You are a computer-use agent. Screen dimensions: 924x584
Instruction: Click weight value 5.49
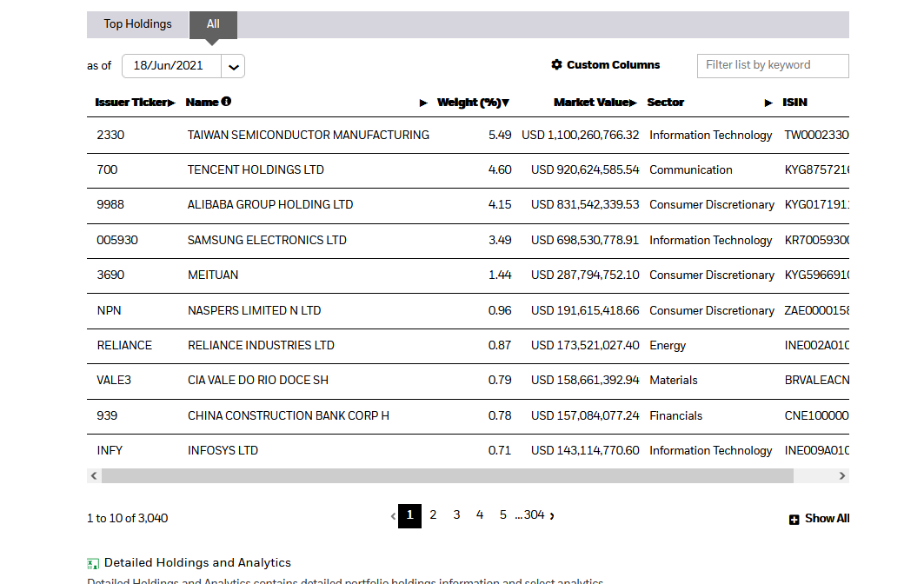(500, 135)
